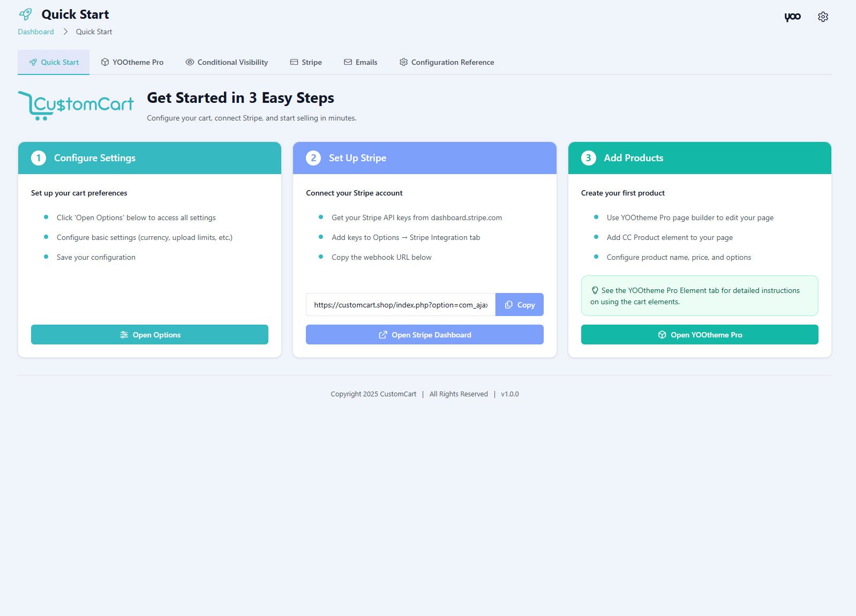Click the step 2 number badge

pyautogui.click(x=313, y=158)
